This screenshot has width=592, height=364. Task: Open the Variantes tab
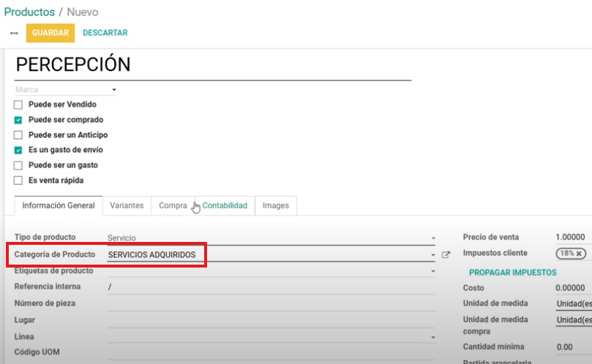pos(127,206)
